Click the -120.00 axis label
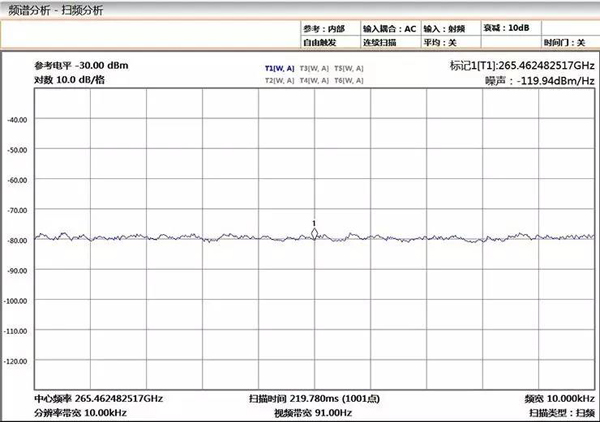Image resolution: width=600 pixels, height=422 pixels. pos(16,362)
